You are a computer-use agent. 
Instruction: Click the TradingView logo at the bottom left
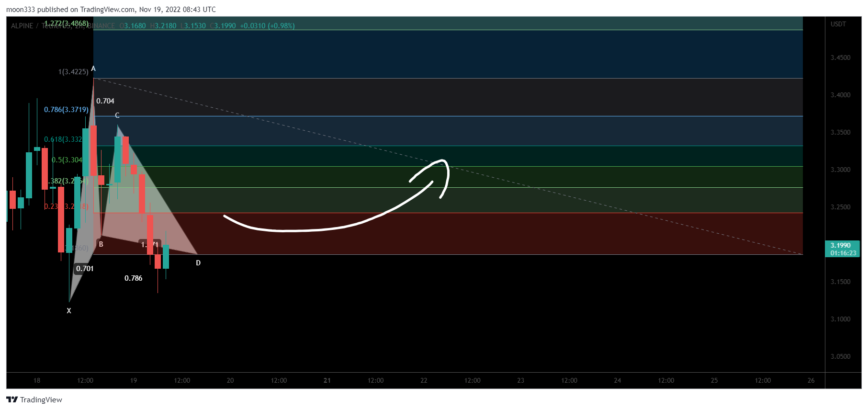point(34,399)
